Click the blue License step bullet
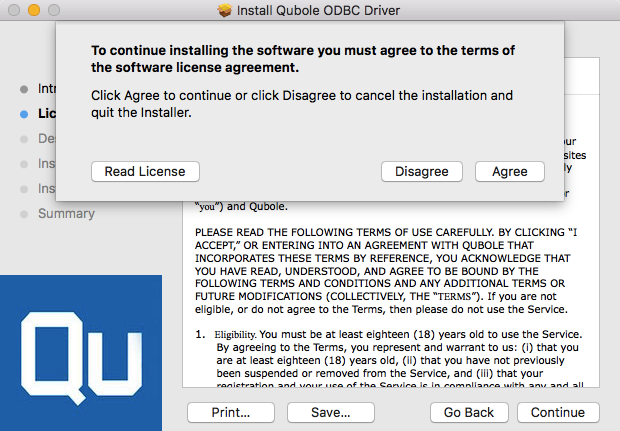 point(24,114)
